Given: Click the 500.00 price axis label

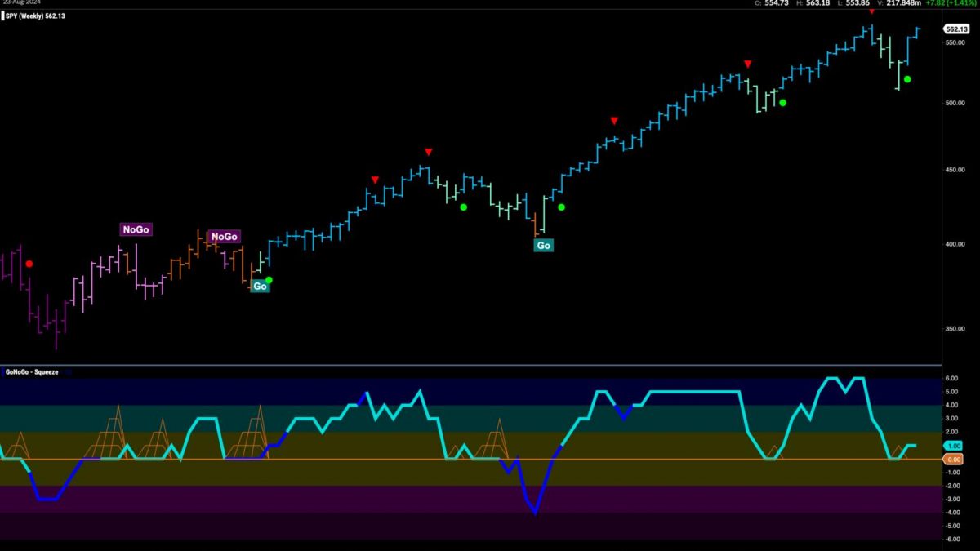Looking at the screenshot, I should [x=955, y=104].
